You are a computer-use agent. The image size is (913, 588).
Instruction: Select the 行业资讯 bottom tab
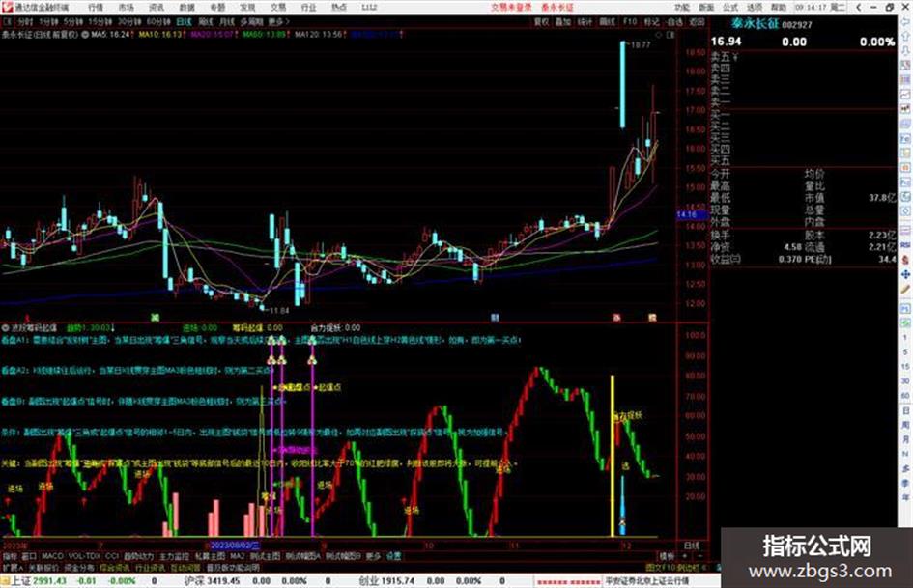[x=150, y=567]
